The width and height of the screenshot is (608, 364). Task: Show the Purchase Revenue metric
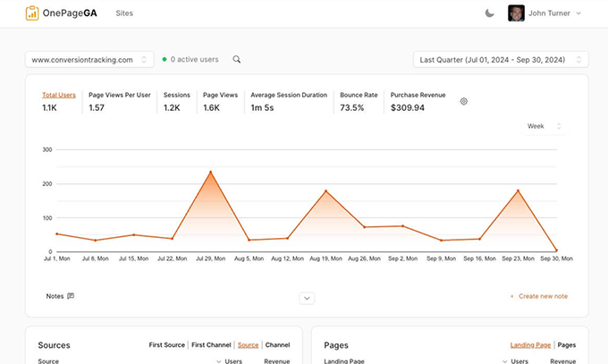click(418, 95)
